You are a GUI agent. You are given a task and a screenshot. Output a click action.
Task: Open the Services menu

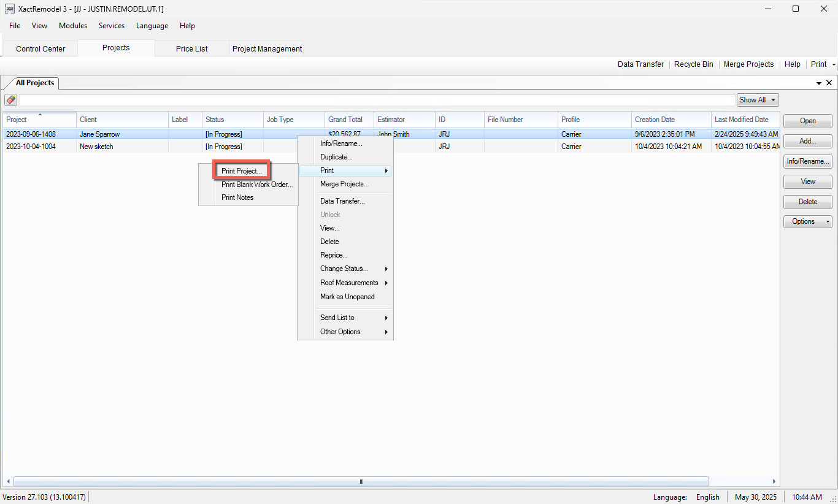pyautogui.click(x=112, y=26)
